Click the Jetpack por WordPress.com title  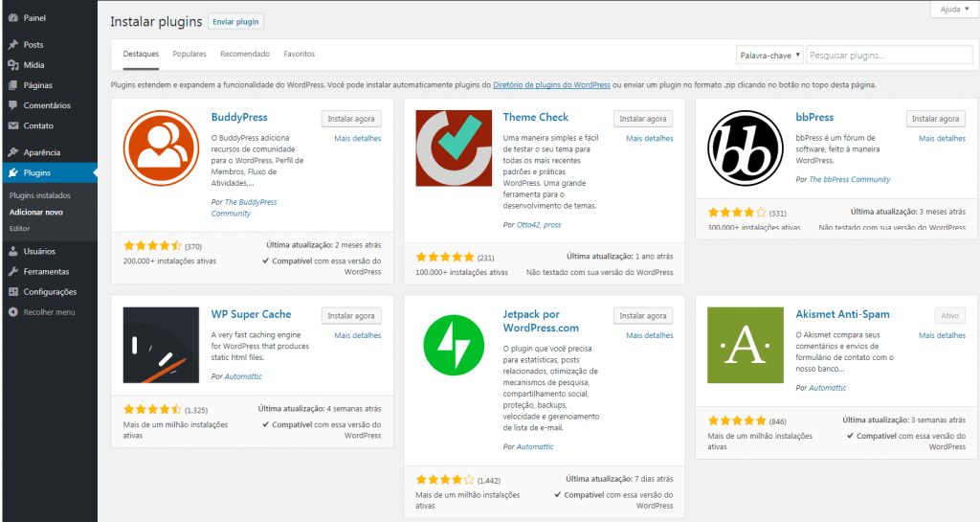(541, 321)
